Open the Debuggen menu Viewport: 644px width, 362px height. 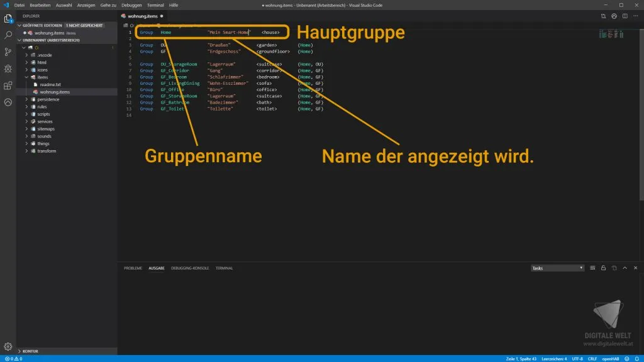(x=131, y=5)
